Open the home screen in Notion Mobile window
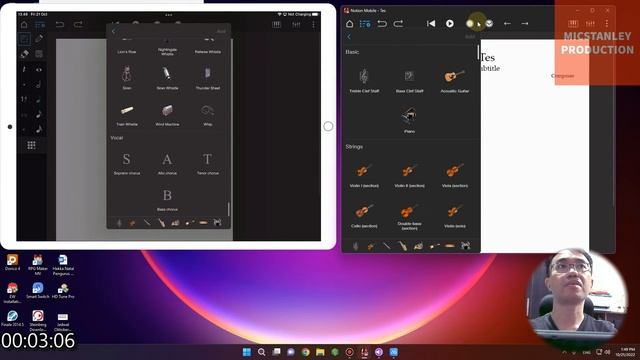Screen dimensions: 640x360 pyautogui.click(x=350, y=24)
